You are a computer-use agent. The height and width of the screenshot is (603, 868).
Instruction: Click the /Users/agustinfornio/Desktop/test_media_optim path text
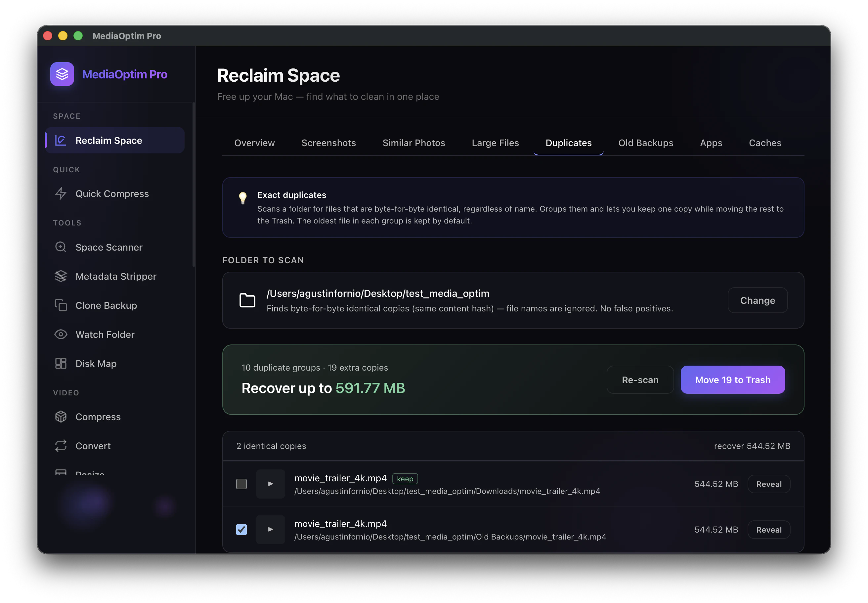tap(378, 293)
